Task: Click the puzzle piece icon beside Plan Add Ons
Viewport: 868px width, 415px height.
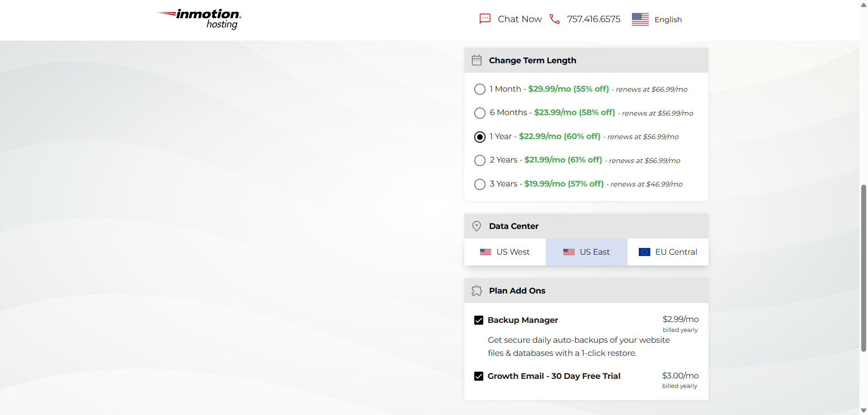Action: tap(476, 290)
